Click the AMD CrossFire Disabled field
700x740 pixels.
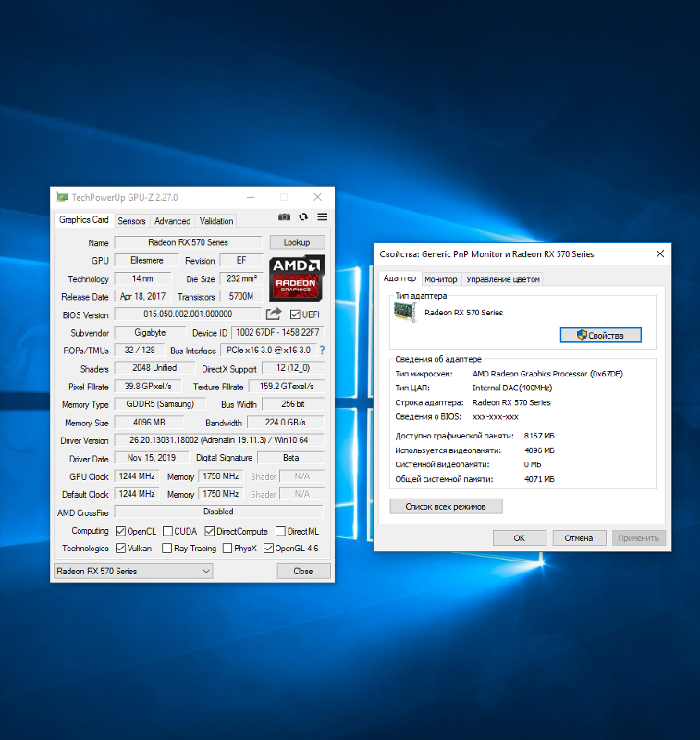[x=219, y=512]
